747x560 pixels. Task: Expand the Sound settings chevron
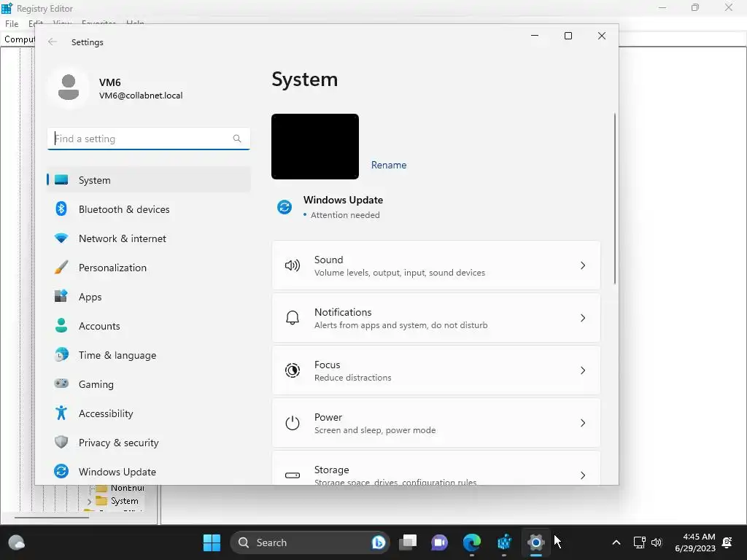pos(583,265)
